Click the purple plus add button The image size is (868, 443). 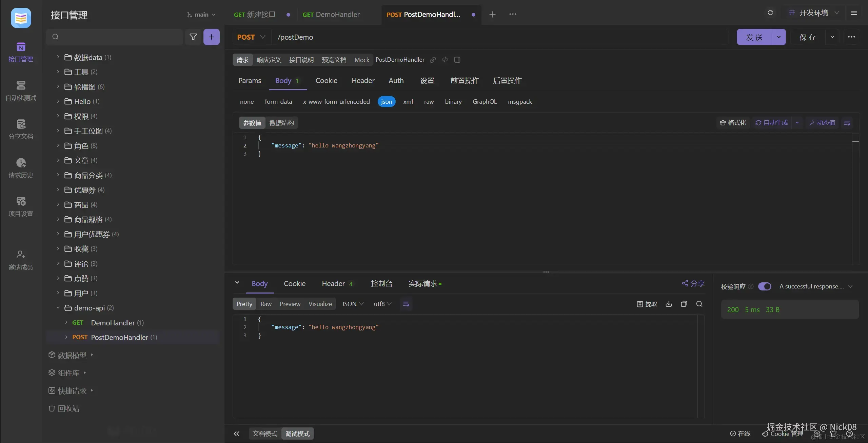pyautogui.click(x=211, y=37)
